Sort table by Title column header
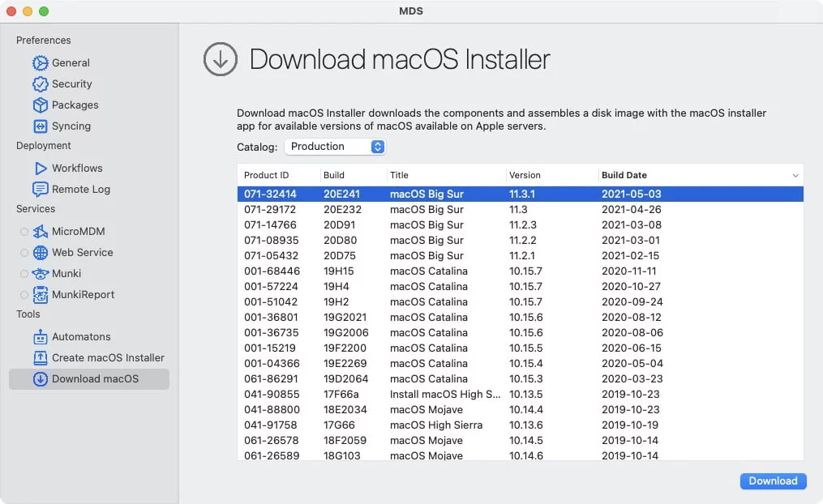823x504 pixels. tap(399, 175)
